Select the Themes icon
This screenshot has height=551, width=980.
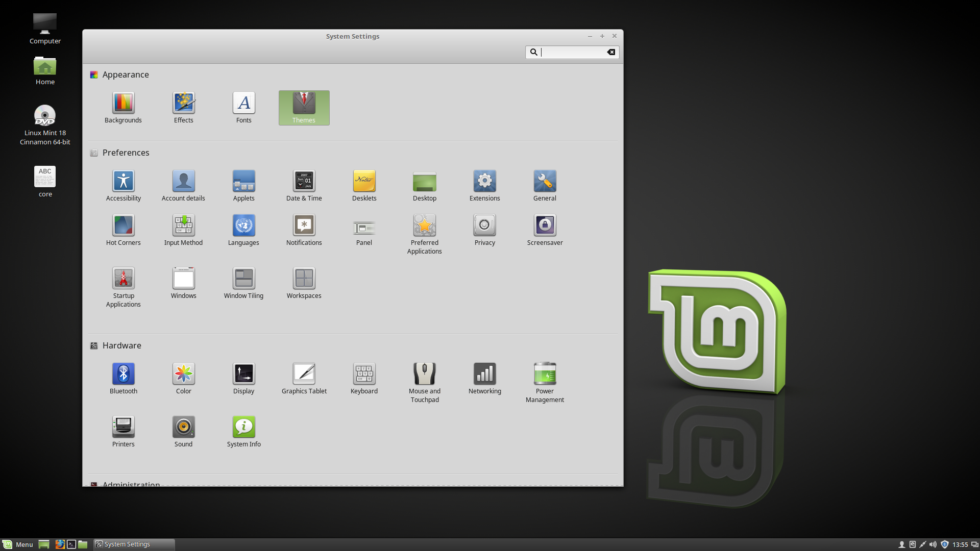[304, 108]
